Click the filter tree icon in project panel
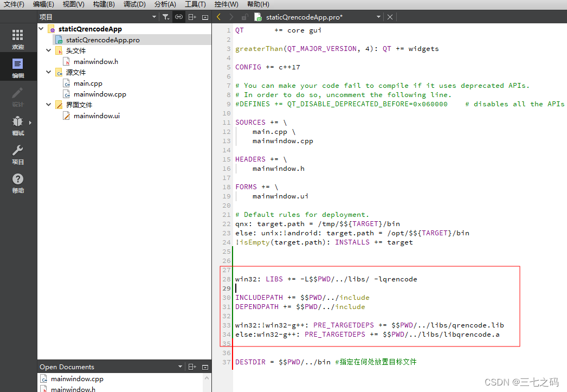The height and width of the screenshot is (392, 567). coord(166,17)
